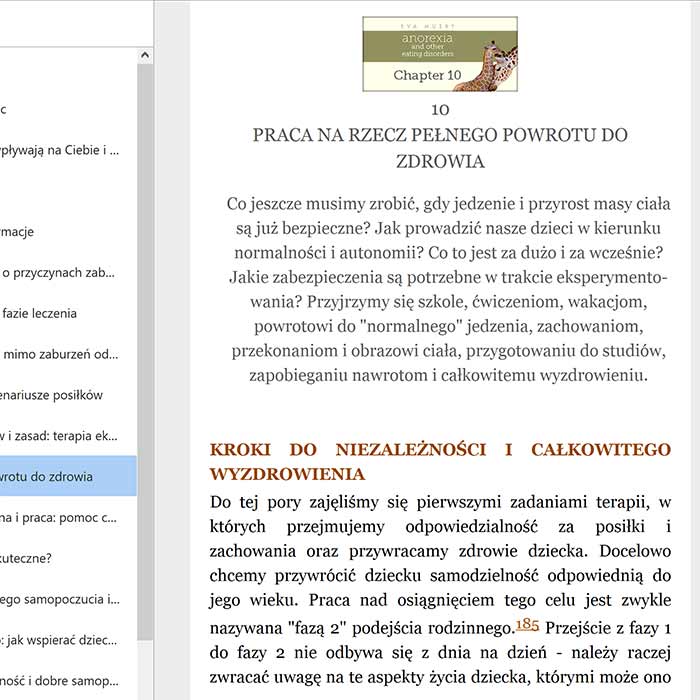Screen dimensions: 700x700
Task: Select the 'na i praca: pomoc c...' entry
Action: click(x=60, y=517)
